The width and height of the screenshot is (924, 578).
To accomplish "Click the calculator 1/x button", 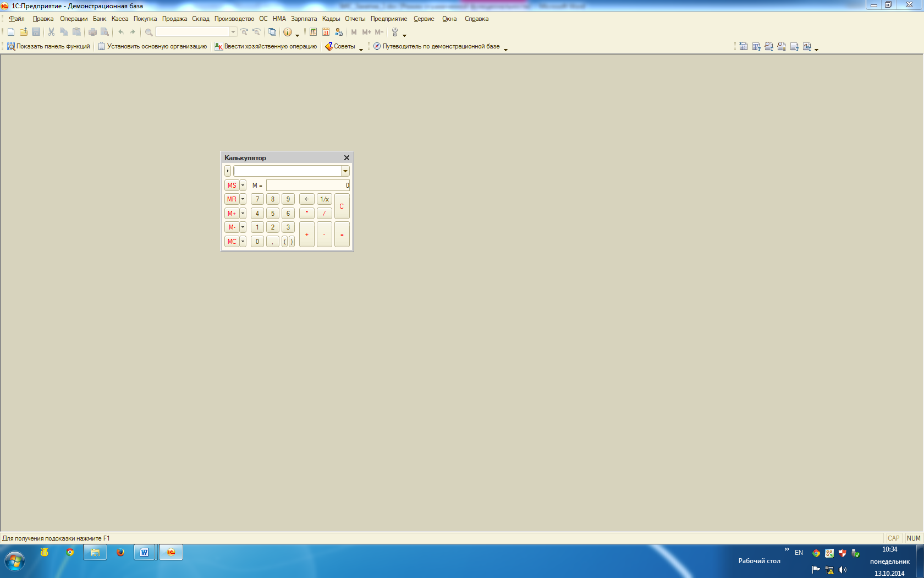I will pos(324,199).
